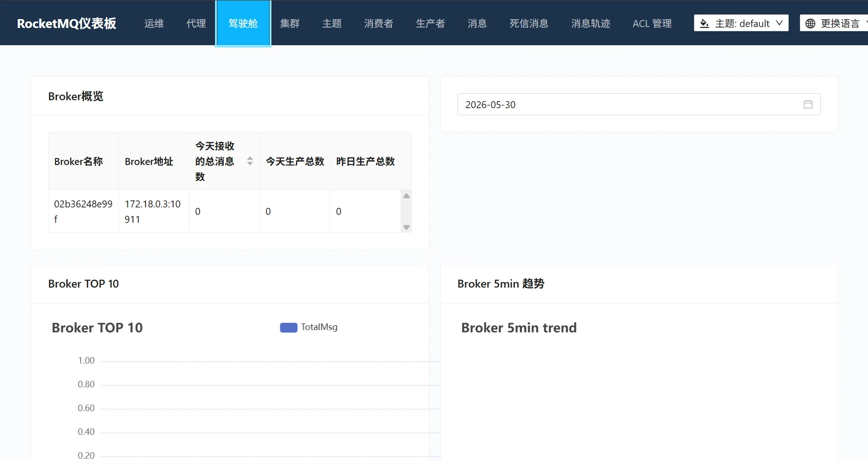Open the 更换语言 language dropdown
The image size is (868, 461).
point(835,23)
